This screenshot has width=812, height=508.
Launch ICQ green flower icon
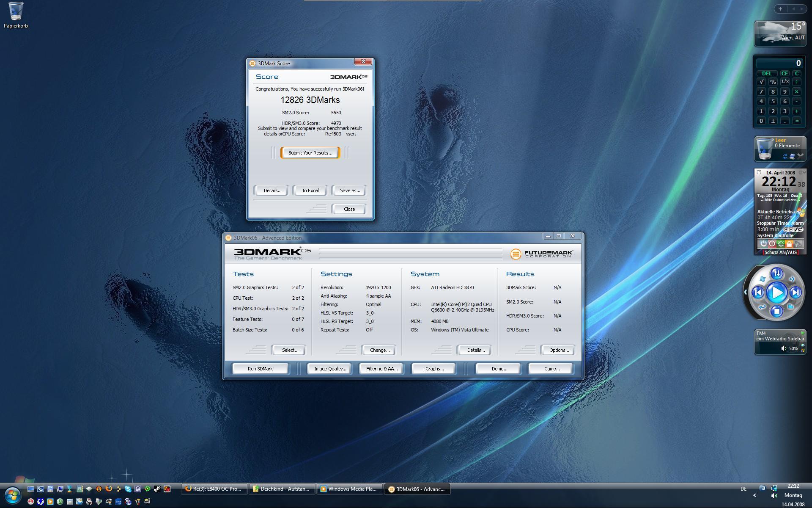(148, 489)
